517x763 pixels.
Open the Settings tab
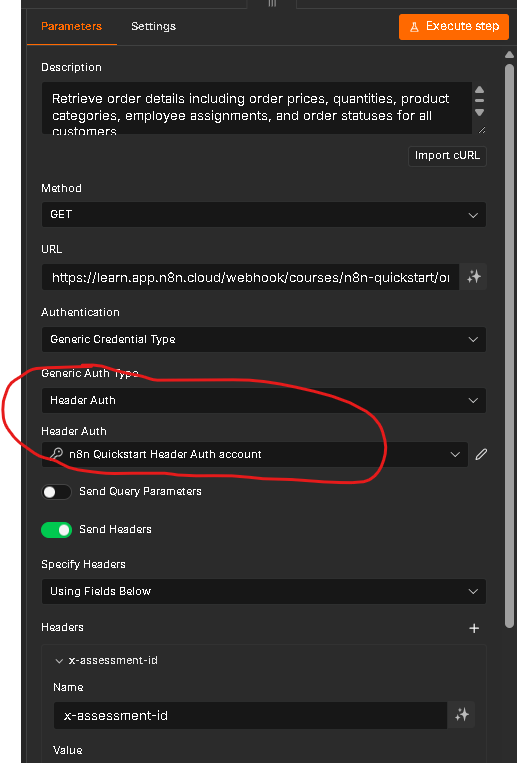pos(153,26)
